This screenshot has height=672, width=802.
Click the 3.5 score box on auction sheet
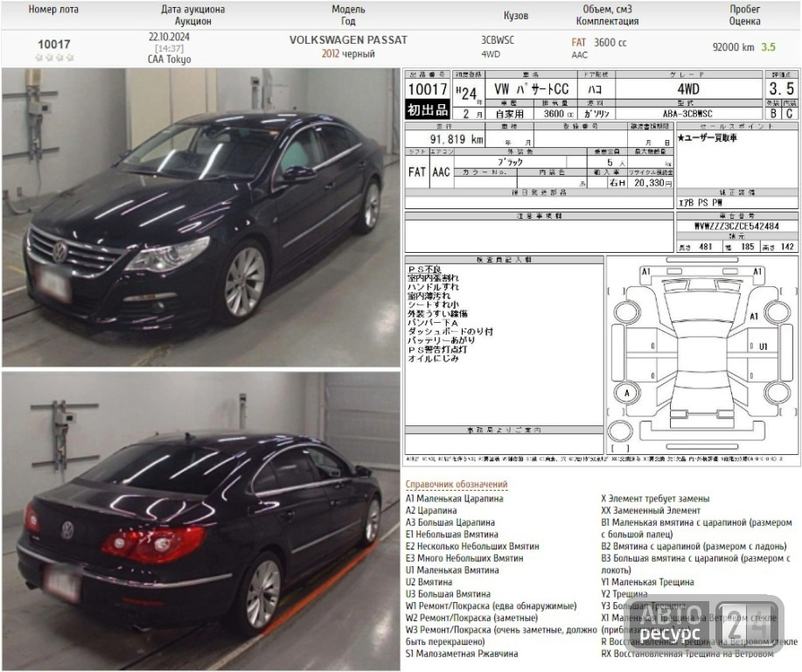[x=782, y=89]
